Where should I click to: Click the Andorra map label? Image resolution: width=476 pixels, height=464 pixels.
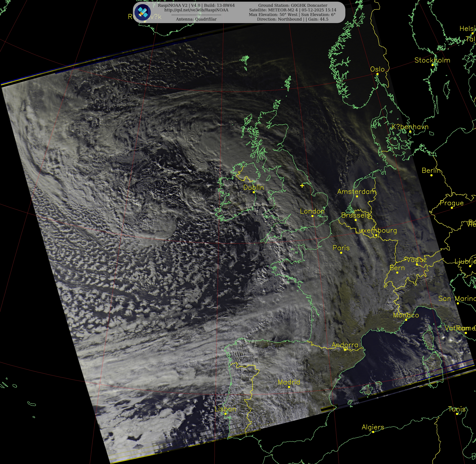tap(345, 345)
